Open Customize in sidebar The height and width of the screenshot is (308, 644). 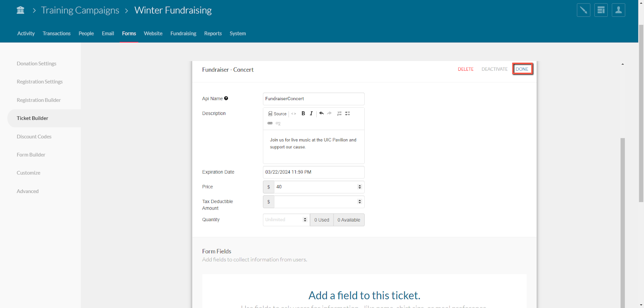coord(29,173)
